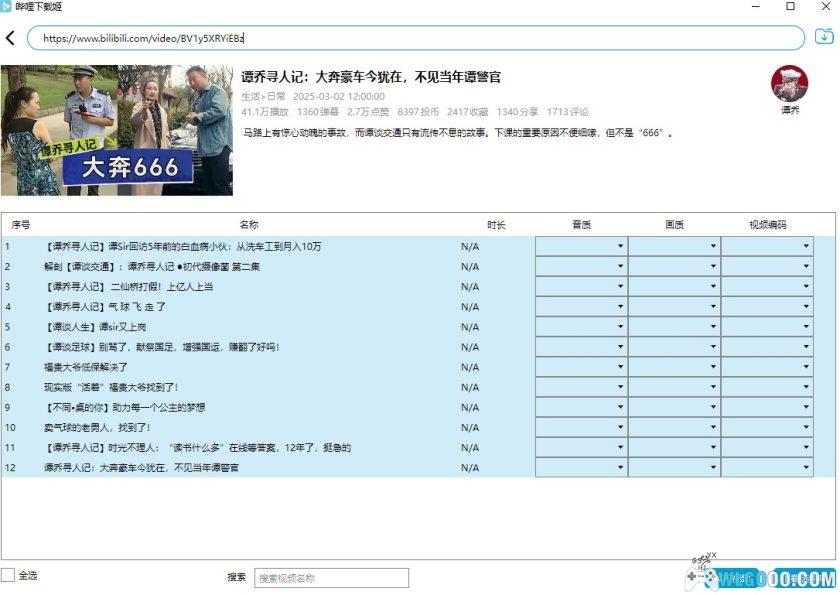Image resolution: width=840 pixels, height=595 pixels.
Task: Expand the 视频编码 dropdown for row 3
Action: [x=807, y=286]
